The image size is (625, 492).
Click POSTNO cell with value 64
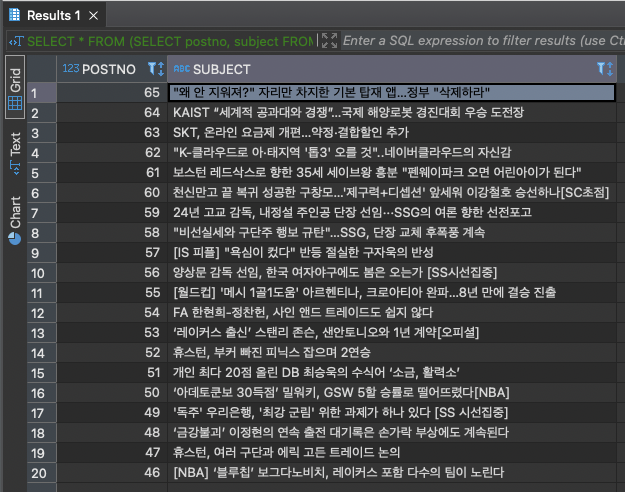[x=112, y=112]
